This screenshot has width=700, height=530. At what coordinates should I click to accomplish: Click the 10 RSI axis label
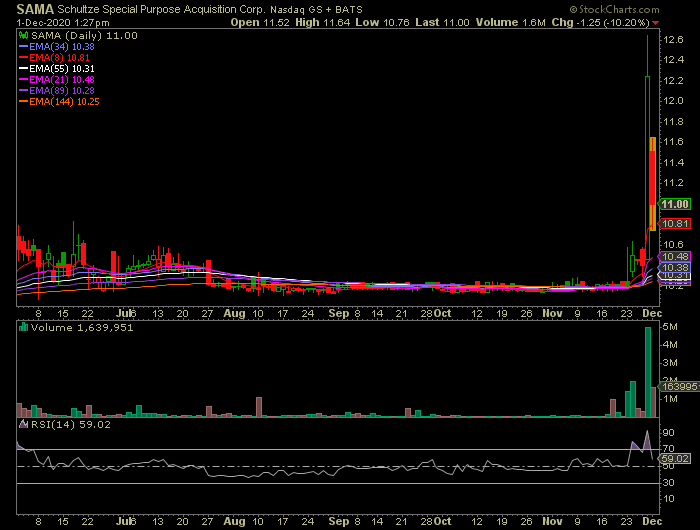click(669, 499)
